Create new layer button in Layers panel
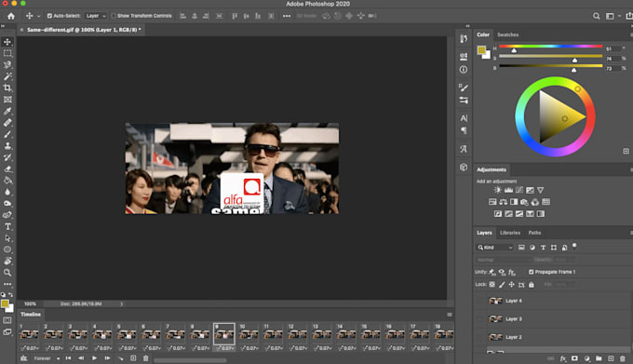 point(611,358)
